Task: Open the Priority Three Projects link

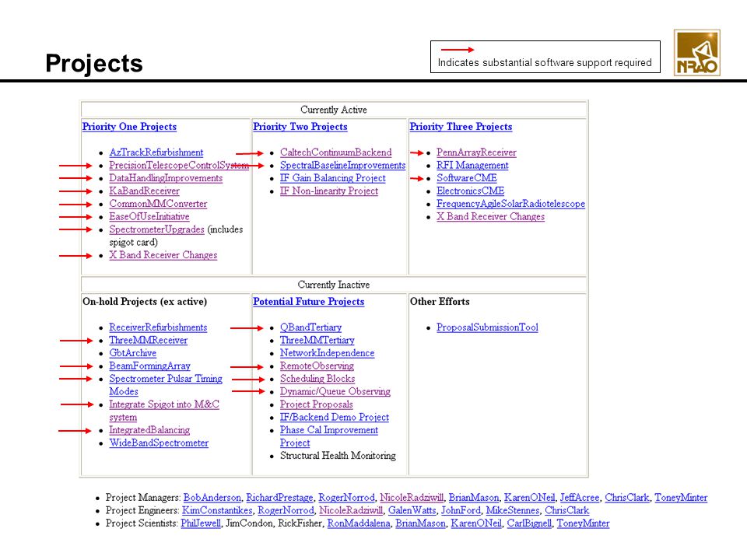Action: point(461,127)
